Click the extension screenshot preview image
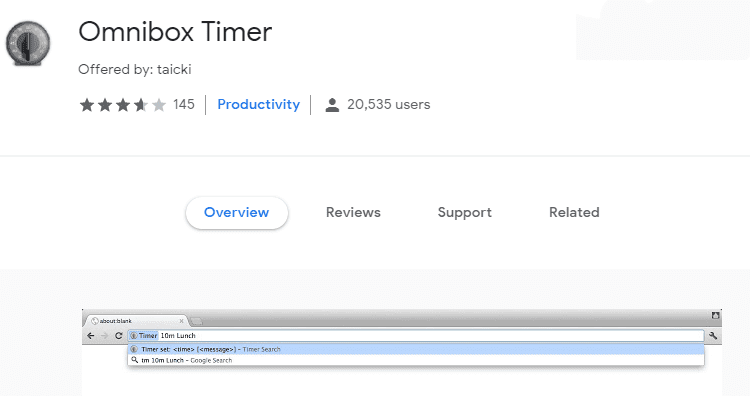750x396 pixels. point(402,352)
